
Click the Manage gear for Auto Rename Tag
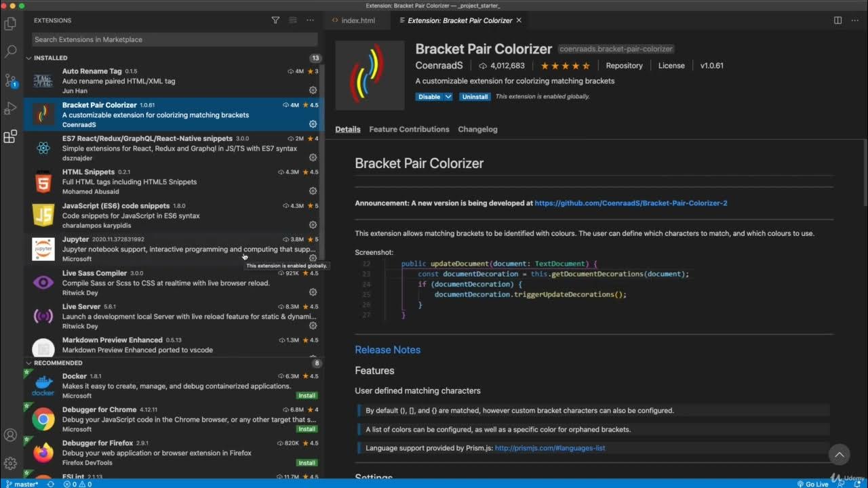tap(313, 90)
